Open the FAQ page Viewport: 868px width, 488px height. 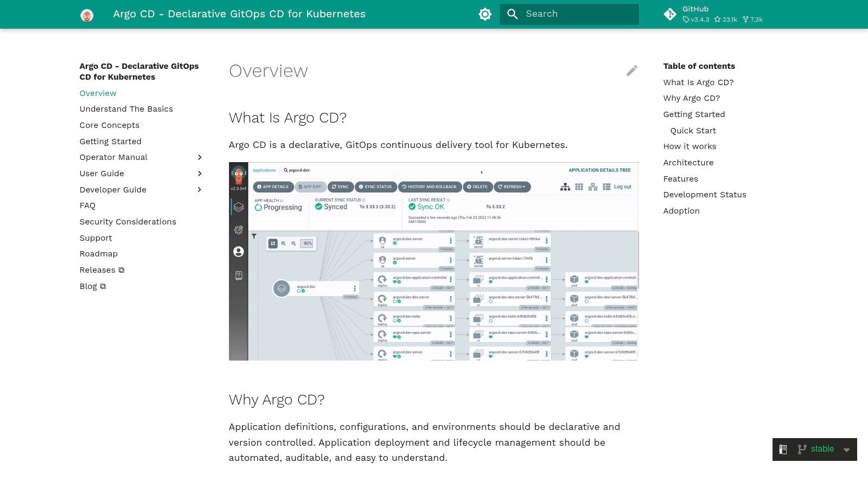87,206
